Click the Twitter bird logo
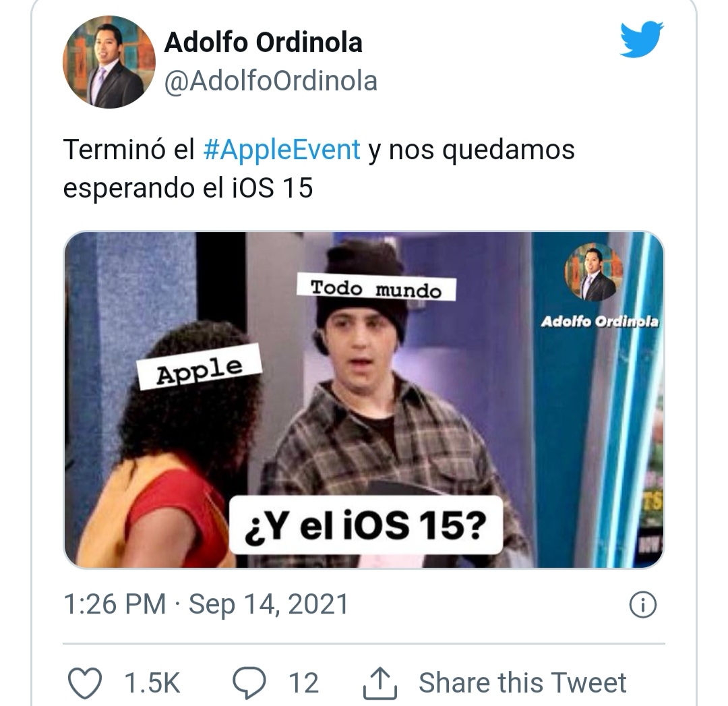Viewport: 728px width, 706px height. [x=642, y=39]
